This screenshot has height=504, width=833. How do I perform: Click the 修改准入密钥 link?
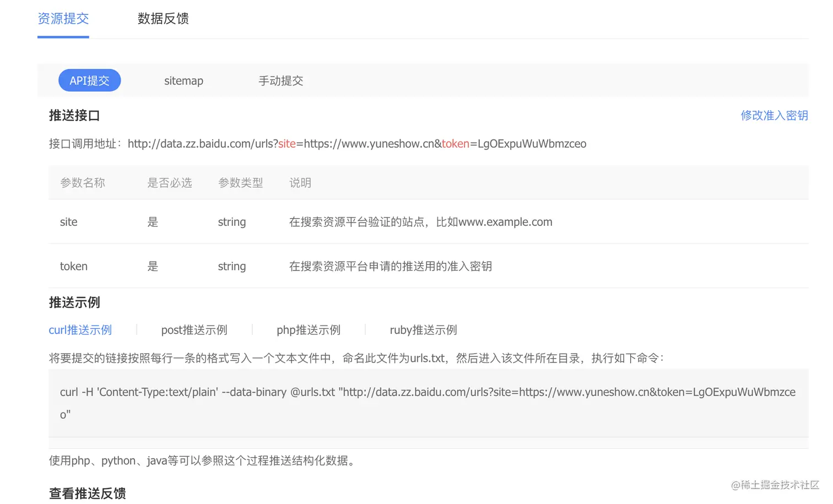pyautogui.click(x=773, y=115)
